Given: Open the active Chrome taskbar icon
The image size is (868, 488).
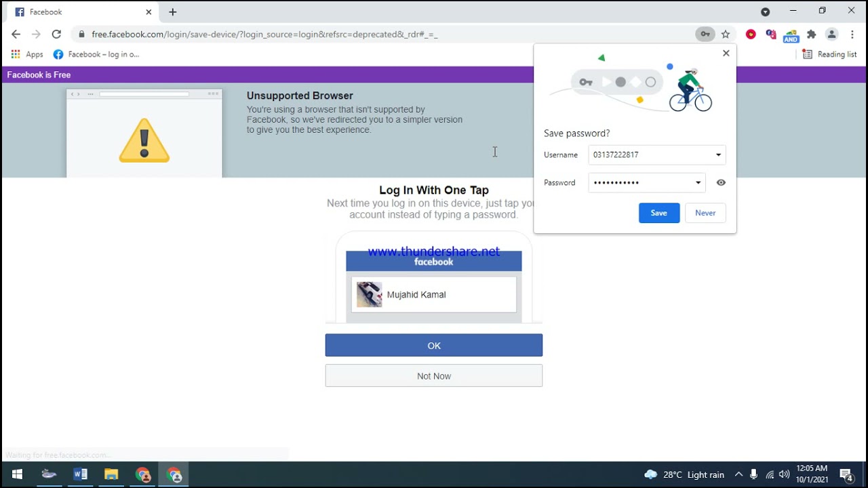Looking at the screenshot, I should 174,474.
